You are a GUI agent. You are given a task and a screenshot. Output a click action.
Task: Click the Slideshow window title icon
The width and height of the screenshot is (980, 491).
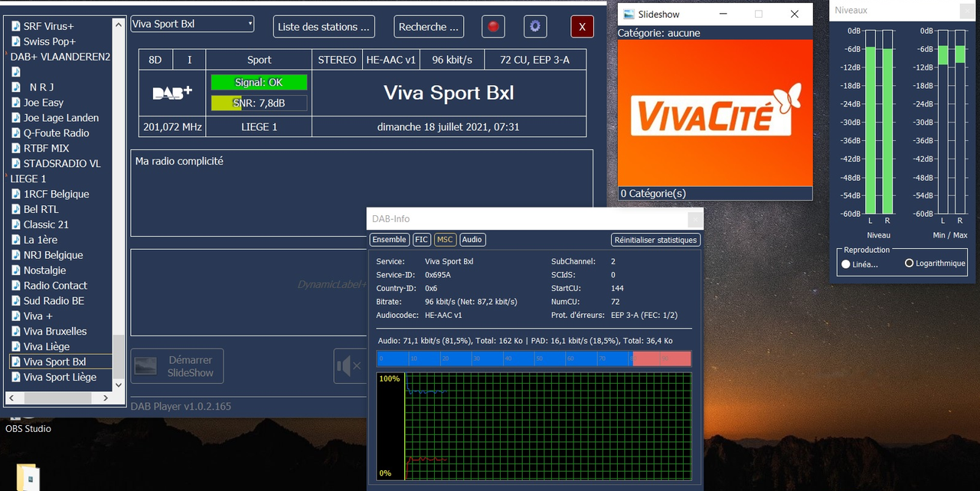[x=629, y=14]
